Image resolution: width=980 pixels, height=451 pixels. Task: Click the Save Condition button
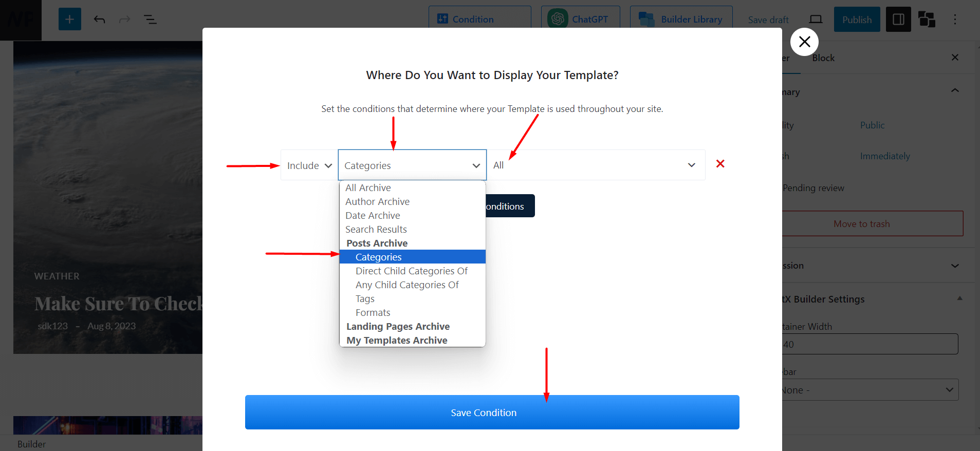pos(492,412)
